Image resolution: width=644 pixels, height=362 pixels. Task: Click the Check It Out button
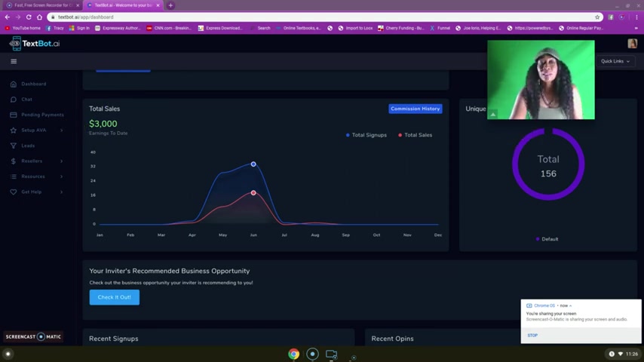click(114, 297)
